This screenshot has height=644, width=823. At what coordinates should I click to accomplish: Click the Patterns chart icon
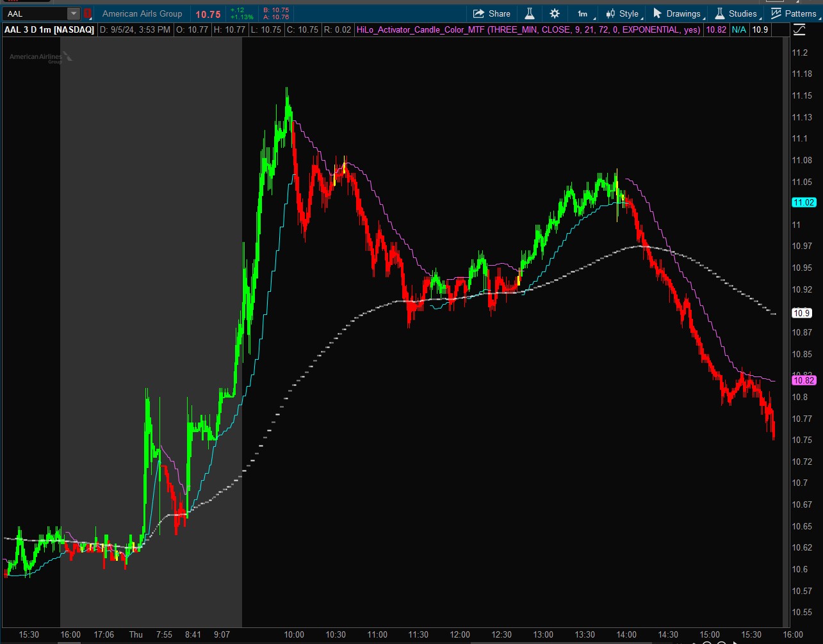(776, 13)
